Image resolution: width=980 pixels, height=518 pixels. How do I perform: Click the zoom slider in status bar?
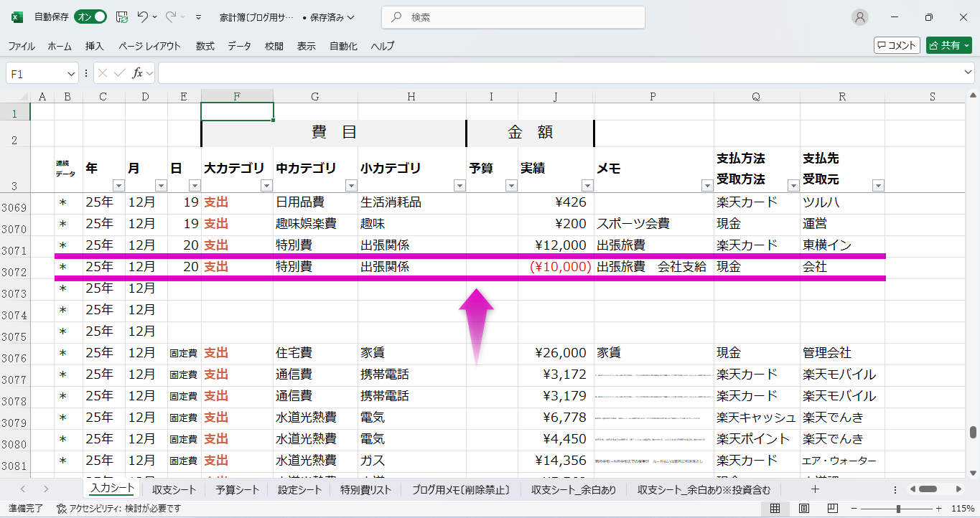pyautogui.click(x=898, y=509)
